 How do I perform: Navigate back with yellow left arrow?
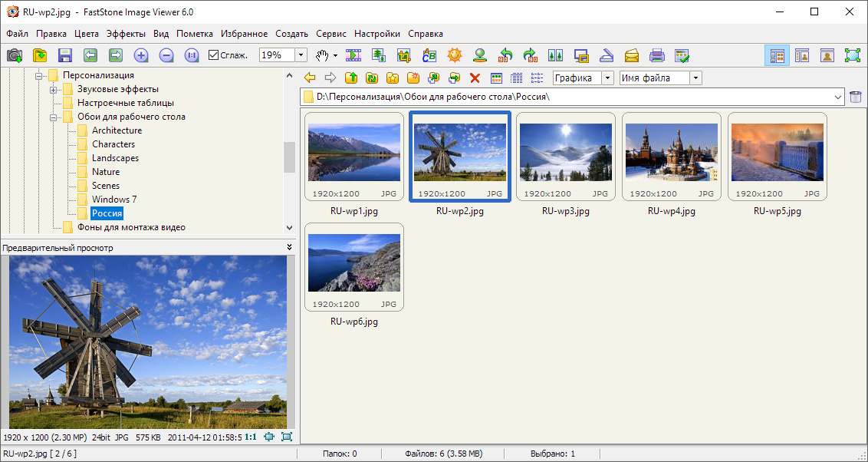point(310,78)
